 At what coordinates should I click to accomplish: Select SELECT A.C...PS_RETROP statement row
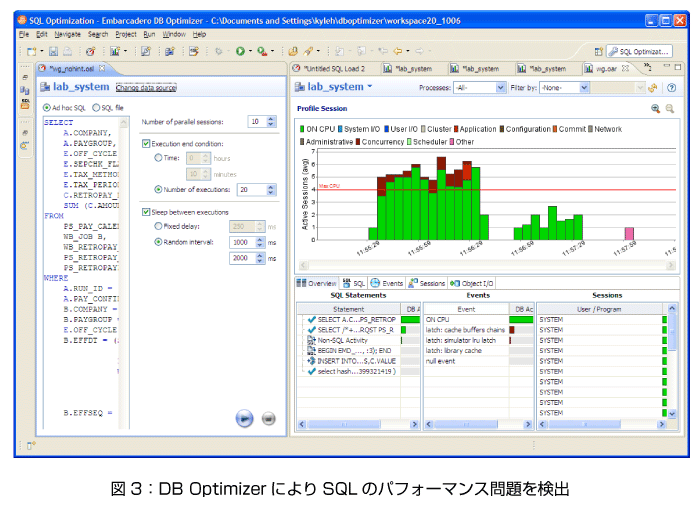click(358, 319)
